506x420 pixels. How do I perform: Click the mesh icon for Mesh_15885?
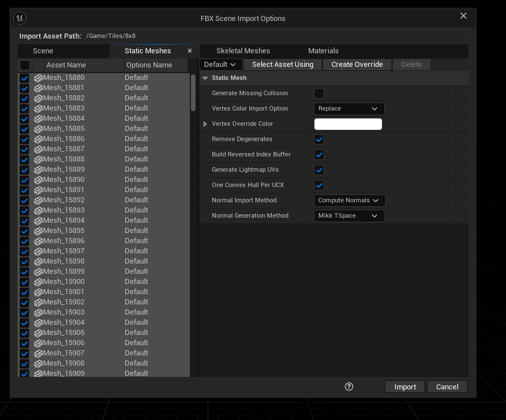tap(39, 129)
